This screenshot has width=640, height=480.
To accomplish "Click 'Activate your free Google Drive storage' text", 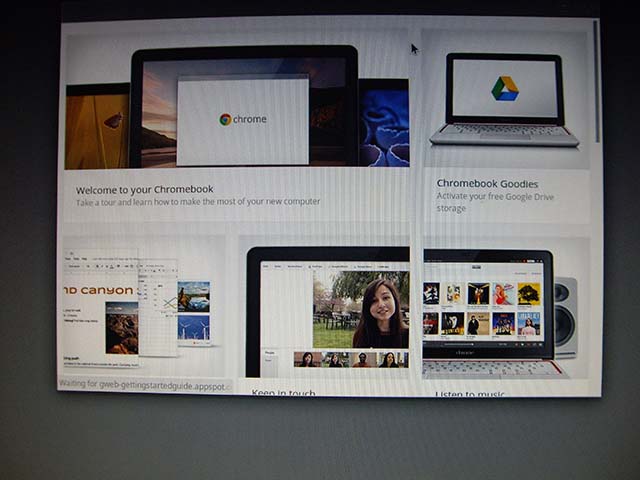I will coord(493,202).
